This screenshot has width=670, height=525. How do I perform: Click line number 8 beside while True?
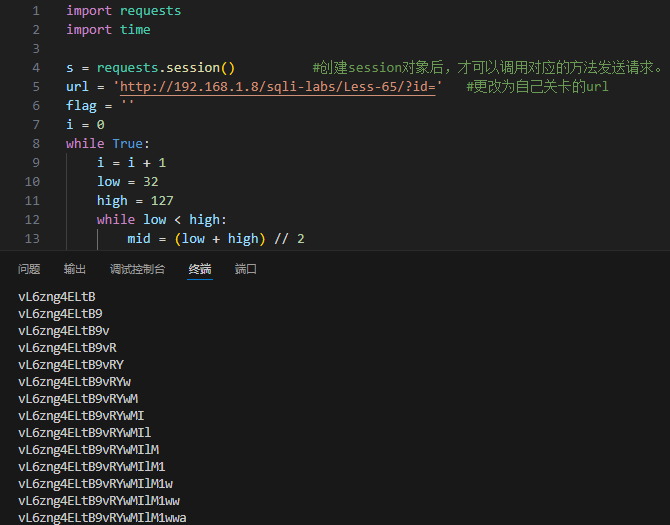click(36, 144)
